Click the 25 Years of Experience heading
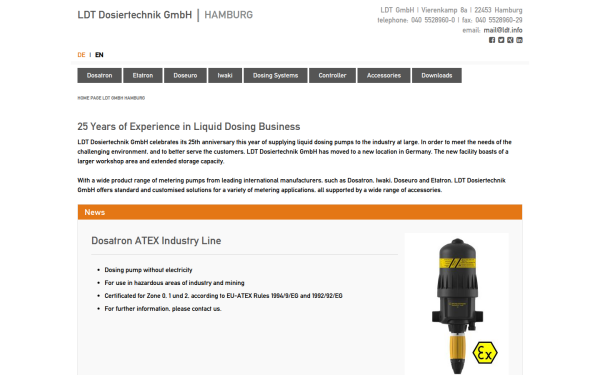This screenshot has width=600, height=375. click(189, 127)
